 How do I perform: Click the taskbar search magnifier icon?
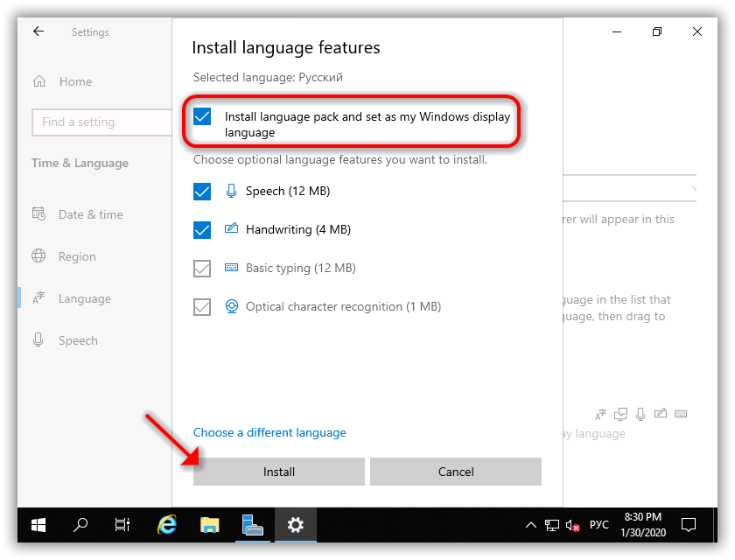point(80,525)
